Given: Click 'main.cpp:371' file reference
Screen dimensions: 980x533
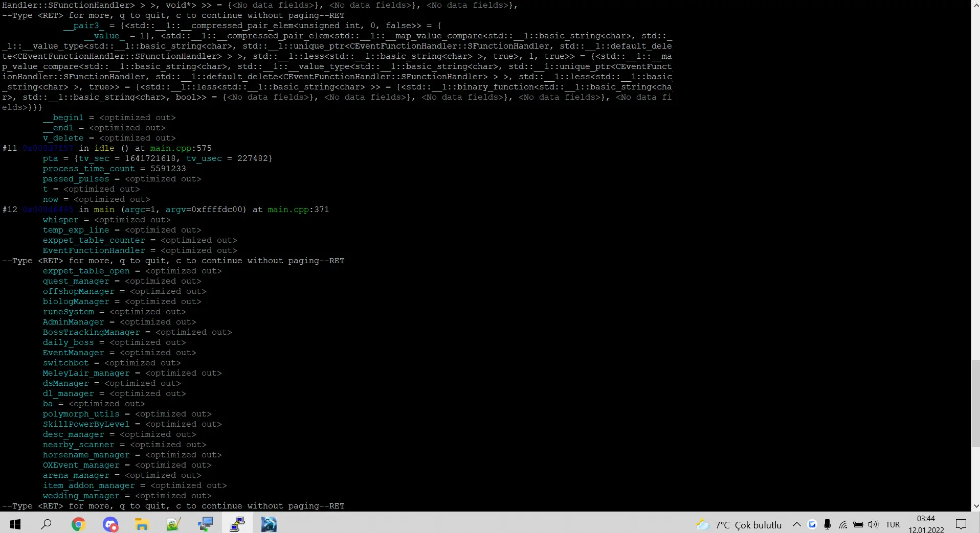Looking at the screenshot, I should (x=298, y=210).
